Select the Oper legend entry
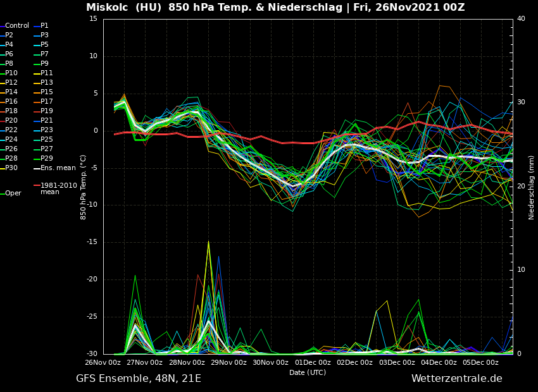This screenshot has height=392, width=538. pos(13,193)
